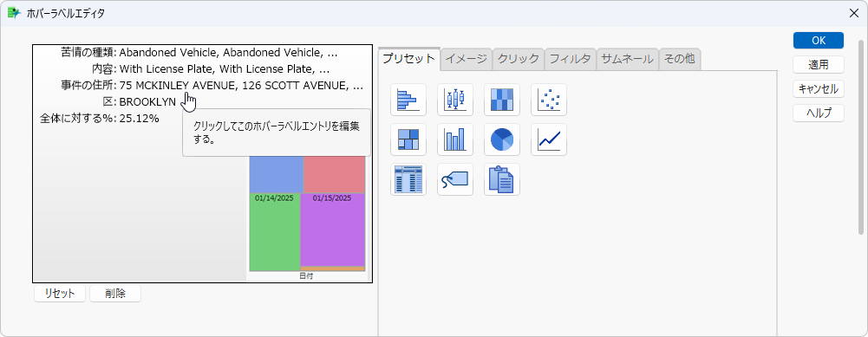Open help with ヘルプ button
Screen dimensions: 868x337
(x=819, y=113)
